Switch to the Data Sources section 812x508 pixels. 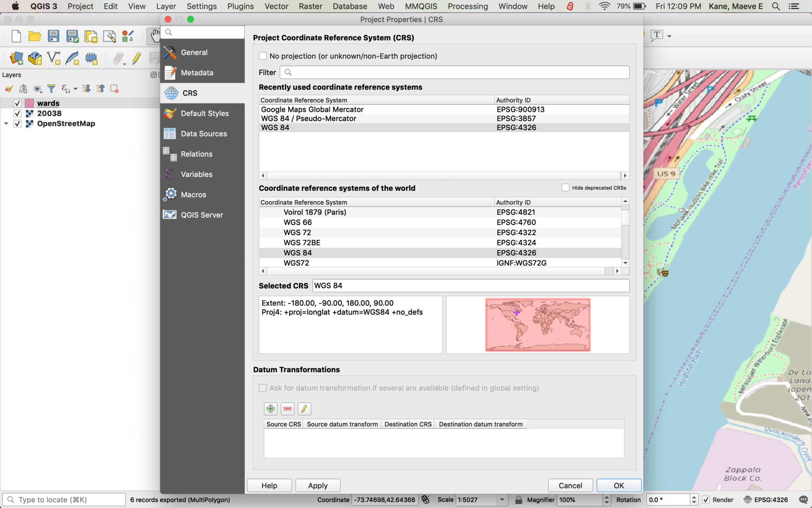(x=203, y=134)
